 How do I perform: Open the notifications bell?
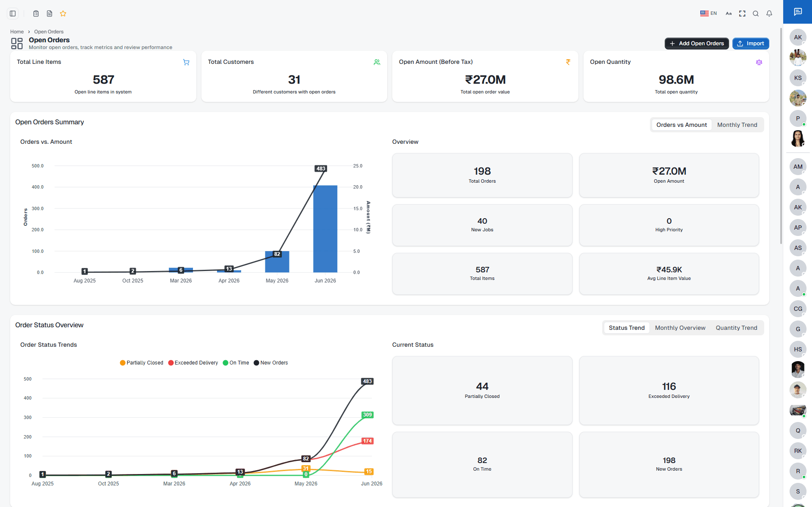point(769,14)
